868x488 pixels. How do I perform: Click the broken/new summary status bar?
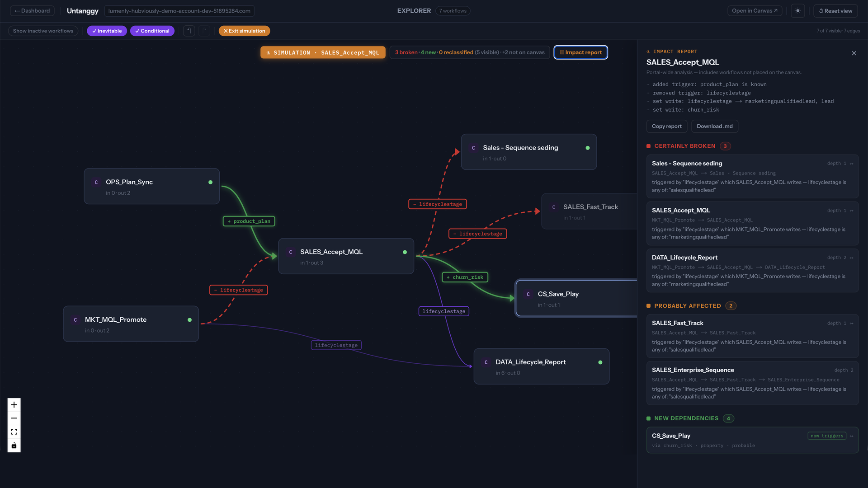[x=470, y=52]
